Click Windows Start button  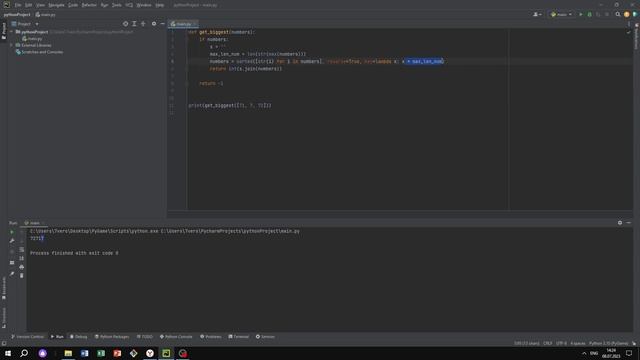click(8, 353)
